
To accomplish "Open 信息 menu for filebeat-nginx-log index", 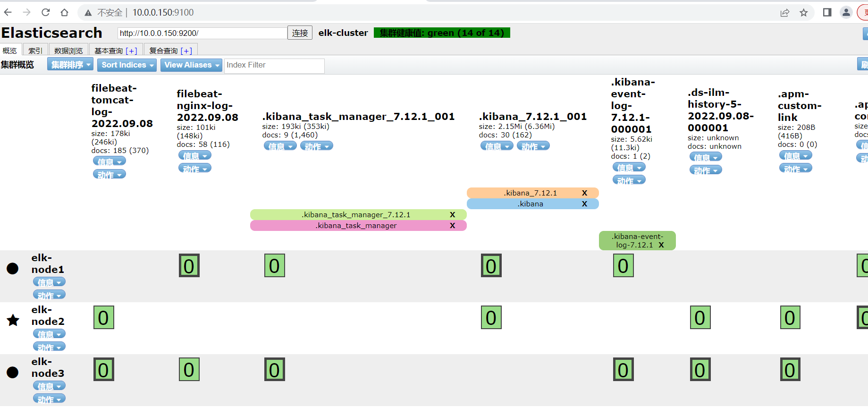I will point(195,155).
